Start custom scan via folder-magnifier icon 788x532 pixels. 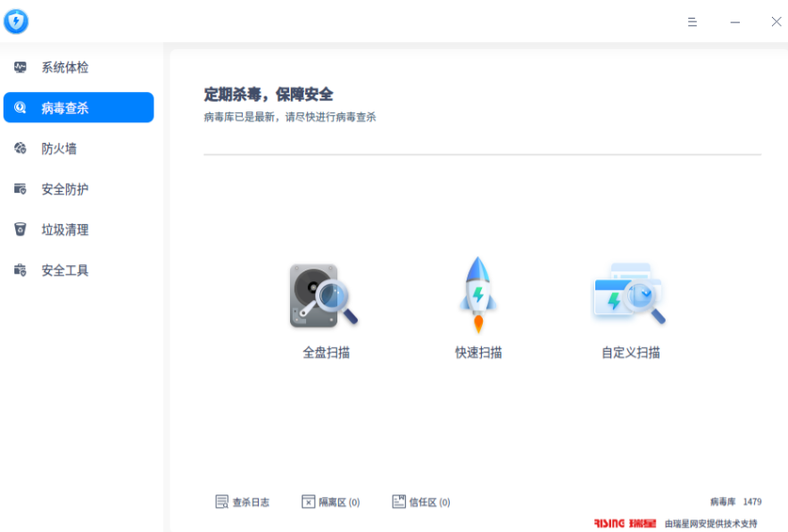(629, 294)
